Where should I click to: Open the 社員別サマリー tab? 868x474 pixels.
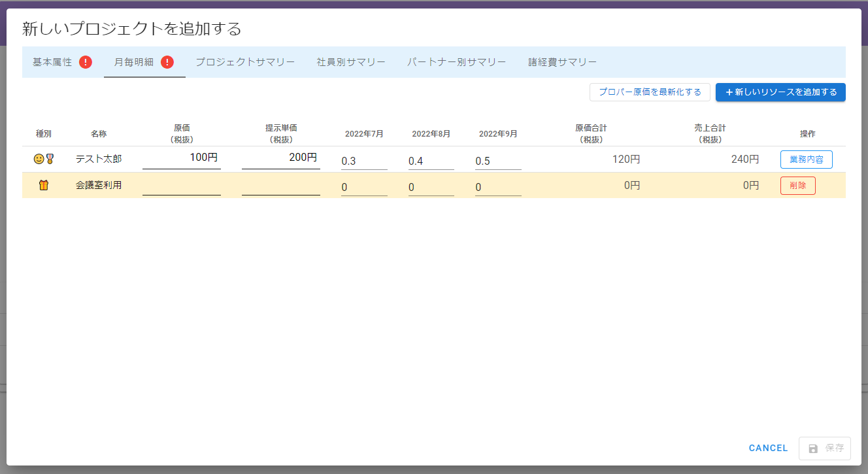click(x=351, y=62)
